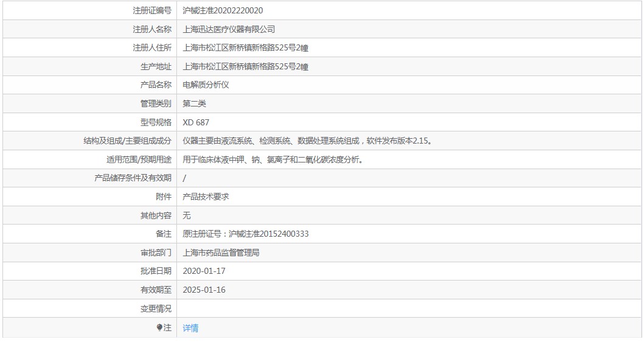
Task: Click the 结构及组成/主要组成成分 label
Action: [x=127, y=141]
